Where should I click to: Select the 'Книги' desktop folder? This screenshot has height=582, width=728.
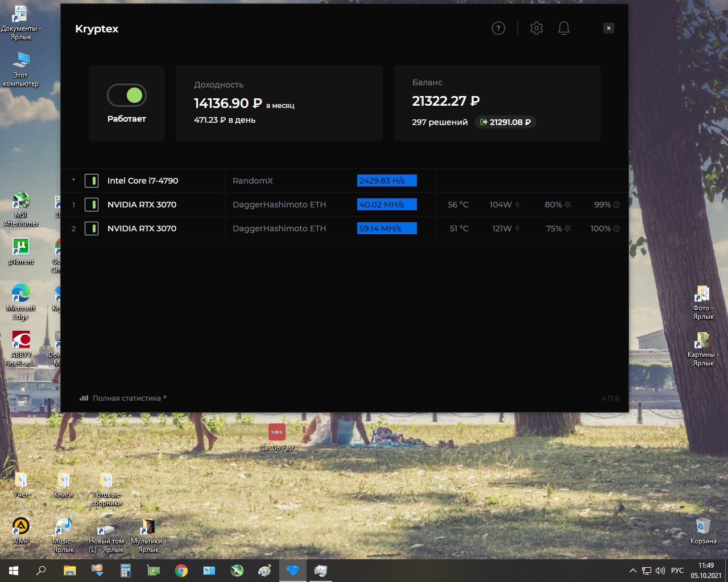pos(64,485)
